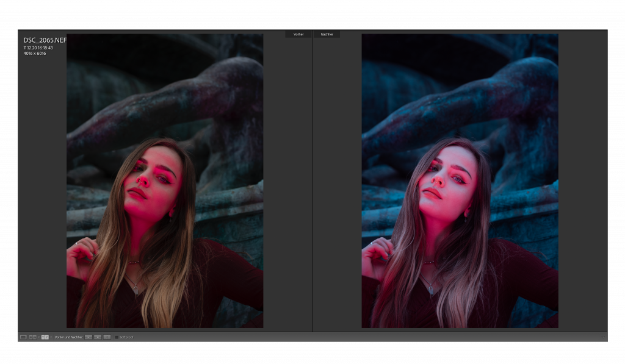Click the 'Vorher und Nachher:' toolbar label

click(x=68, y=337)
